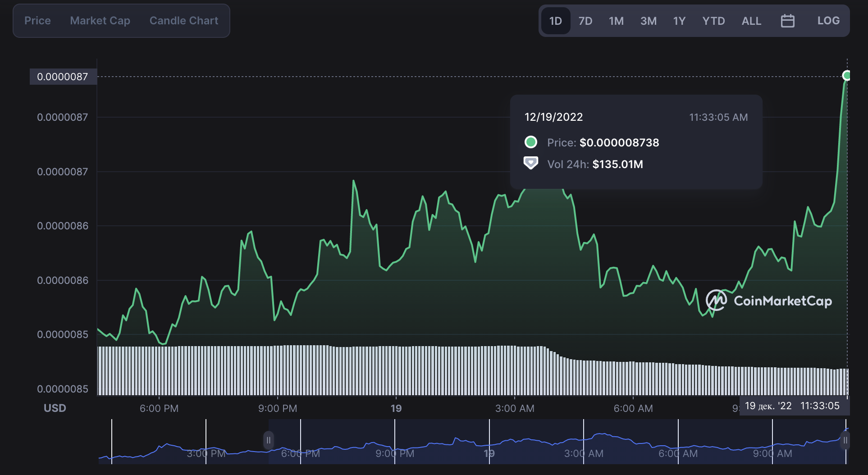Select the 7D timeframe
Viewport: 868px width, 475px height.
pos(585,21)
